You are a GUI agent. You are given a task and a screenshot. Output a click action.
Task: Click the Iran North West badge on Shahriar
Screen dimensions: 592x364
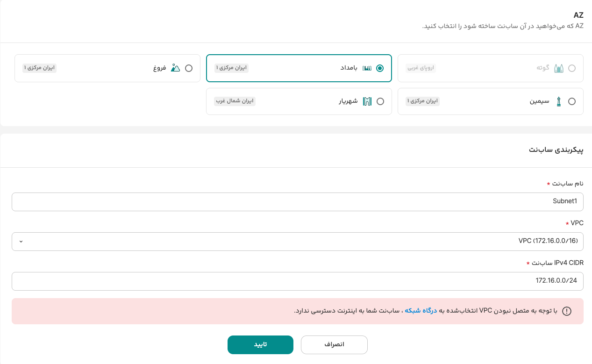(235, 101)
